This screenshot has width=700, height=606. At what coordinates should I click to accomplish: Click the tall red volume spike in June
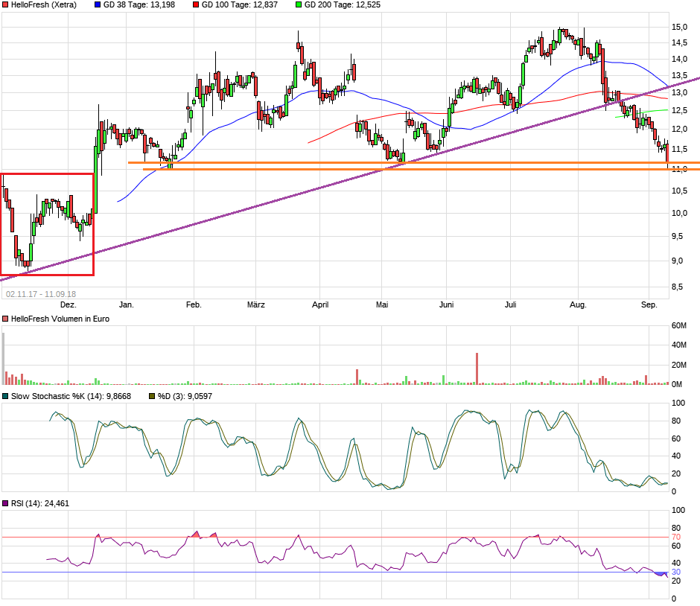(x=477, y=369)
